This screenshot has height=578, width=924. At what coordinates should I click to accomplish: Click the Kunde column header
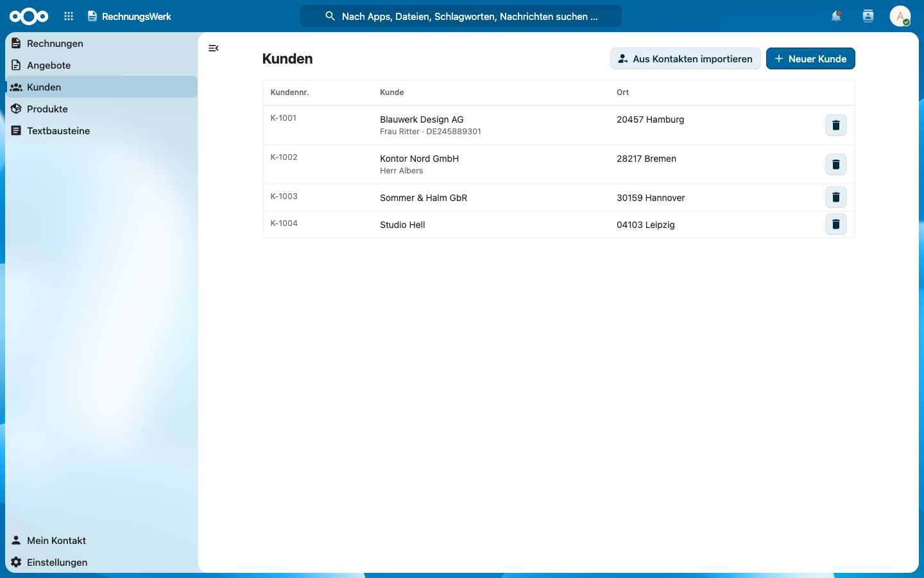(392, 92)
